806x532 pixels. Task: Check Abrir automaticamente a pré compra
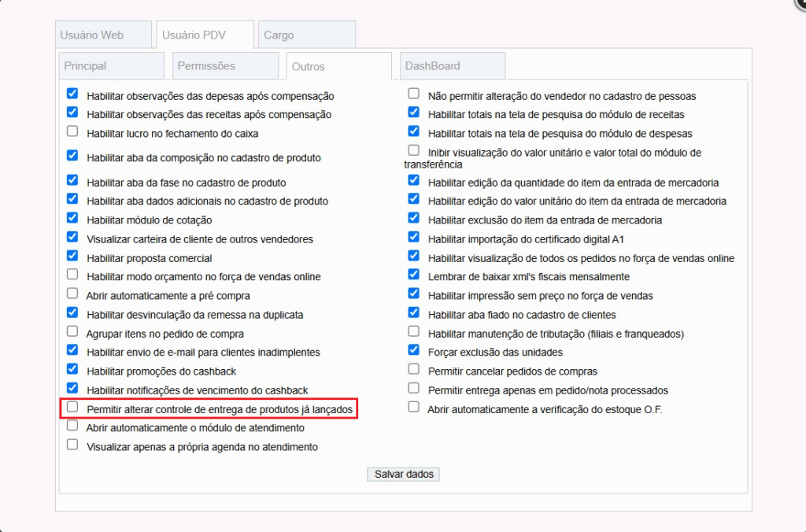(x=72, y=293)
